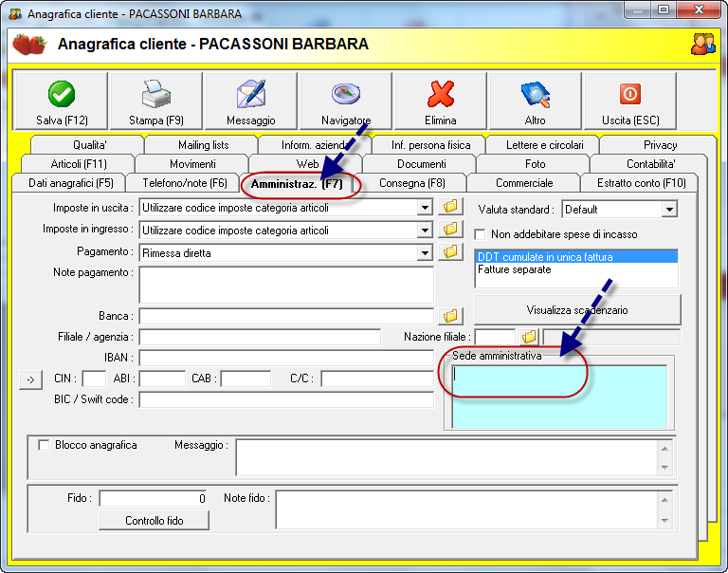Switch to the Privacy tab
This screenshot has width=728, height=573.
point(660,145)
